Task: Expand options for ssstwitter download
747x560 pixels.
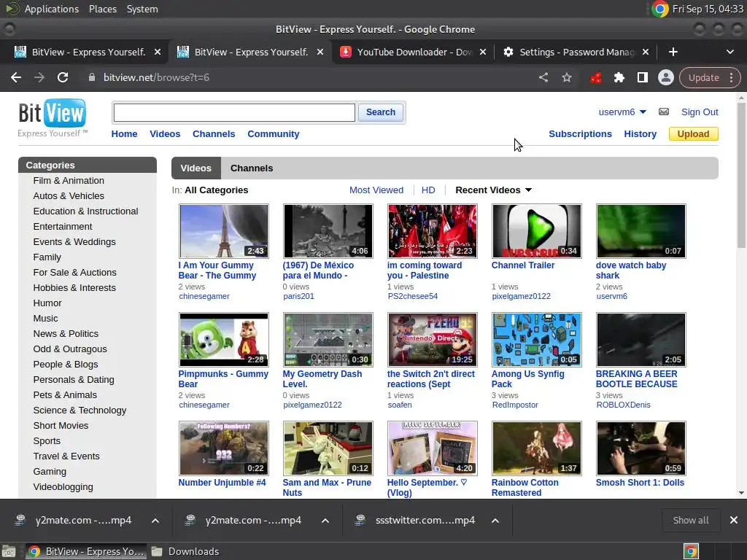Action: [495, 521]
